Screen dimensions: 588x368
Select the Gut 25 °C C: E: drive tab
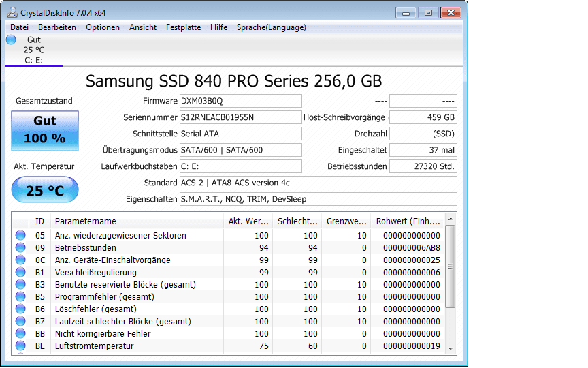(34, 50)
